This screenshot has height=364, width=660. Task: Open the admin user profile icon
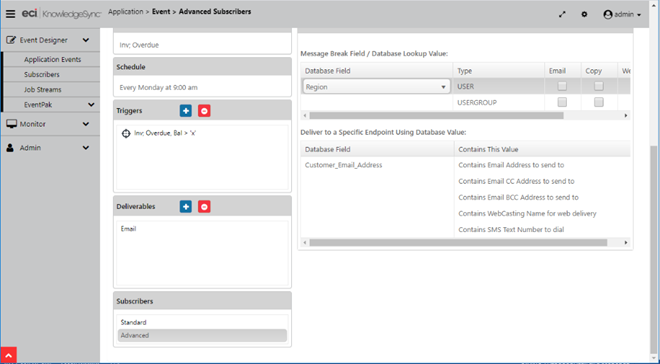[607, 14]
